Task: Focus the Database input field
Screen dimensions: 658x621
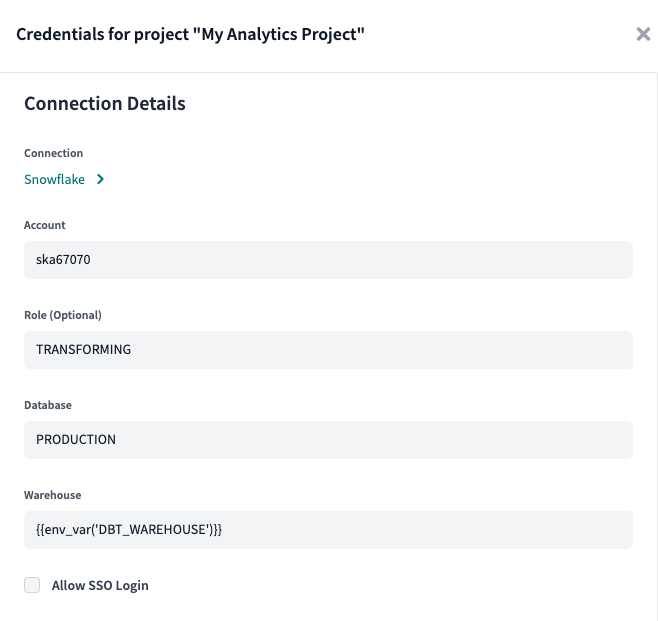Action: pos(328,440)
